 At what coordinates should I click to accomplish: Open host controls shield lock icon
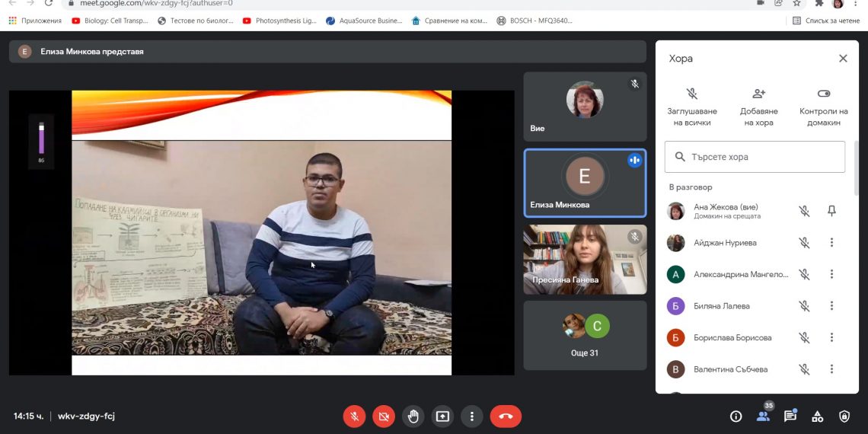(x=844, y=416)
